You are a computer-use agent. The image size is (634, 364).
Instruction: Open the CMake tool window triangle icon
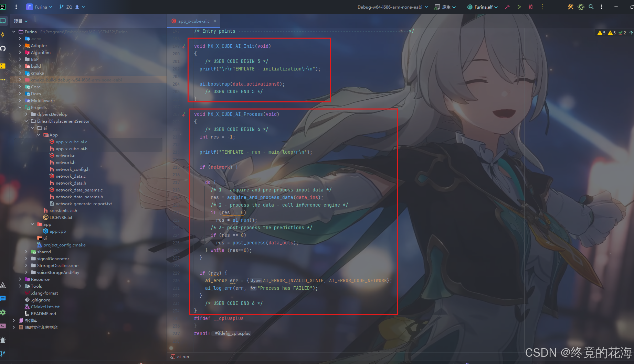(x=3, y=285)
